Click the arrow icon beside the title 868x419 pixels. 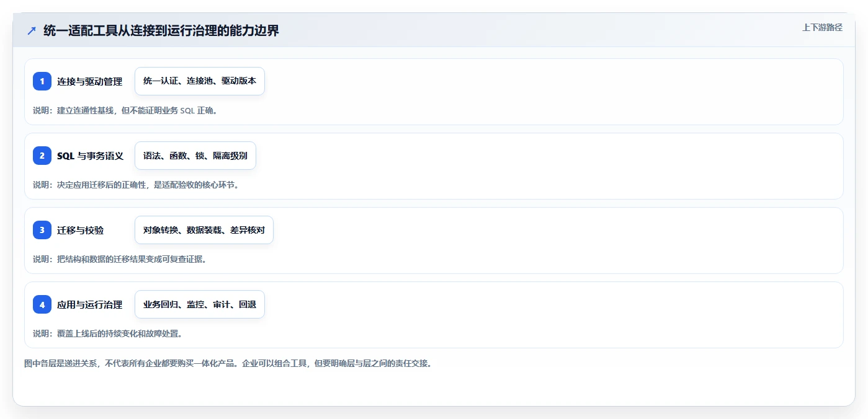(32, 31)
